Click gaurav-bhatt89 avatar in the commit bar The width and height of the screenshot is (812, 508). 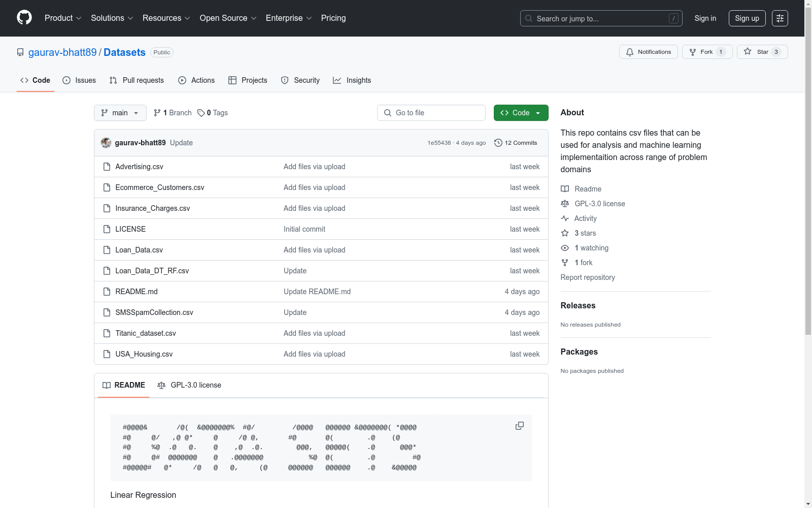(106, 143)
